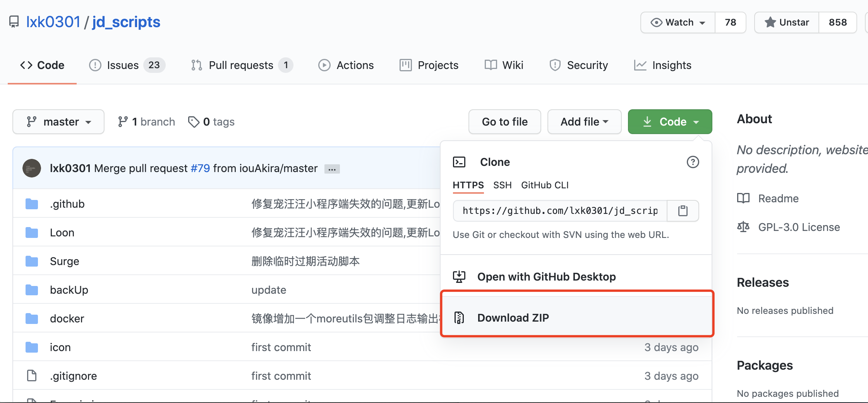
Task: Open the .github folder
Action: pos(67,204)
